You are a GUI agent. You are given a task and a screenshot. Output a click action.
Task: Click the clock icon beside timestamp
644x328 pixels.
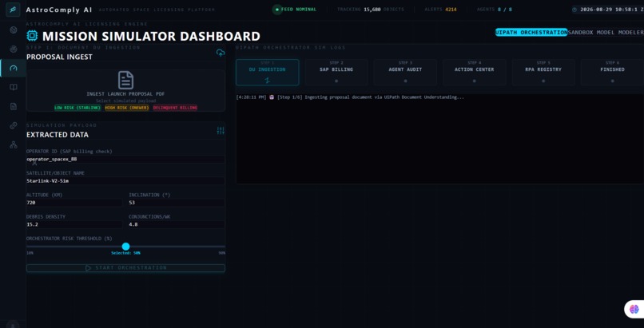575,10
